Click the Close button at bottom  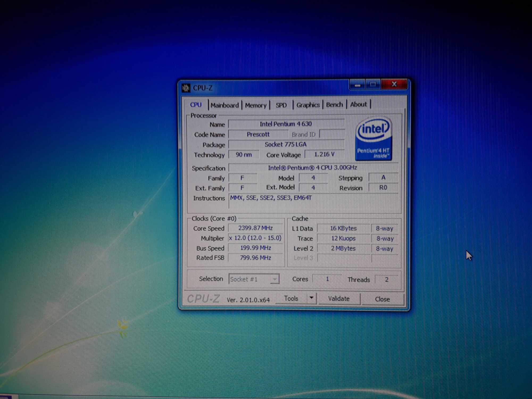(382, 299)
